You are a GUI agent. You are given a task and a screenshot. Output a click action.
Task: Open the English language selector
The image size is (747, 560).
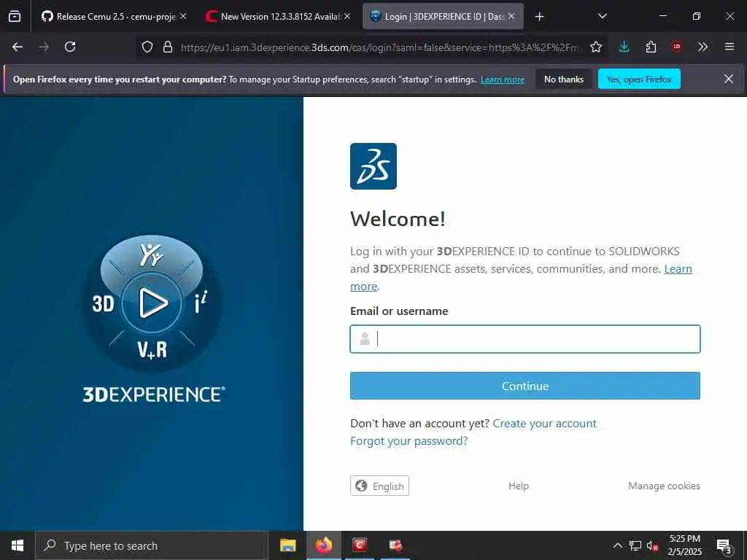(379, 486)
